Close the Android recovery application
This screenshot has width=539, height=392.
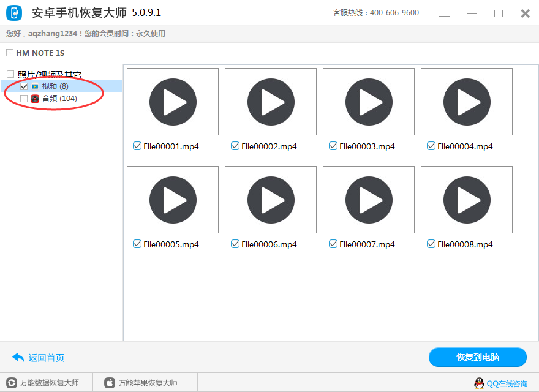pyautogui.click(x=526, y=13)
